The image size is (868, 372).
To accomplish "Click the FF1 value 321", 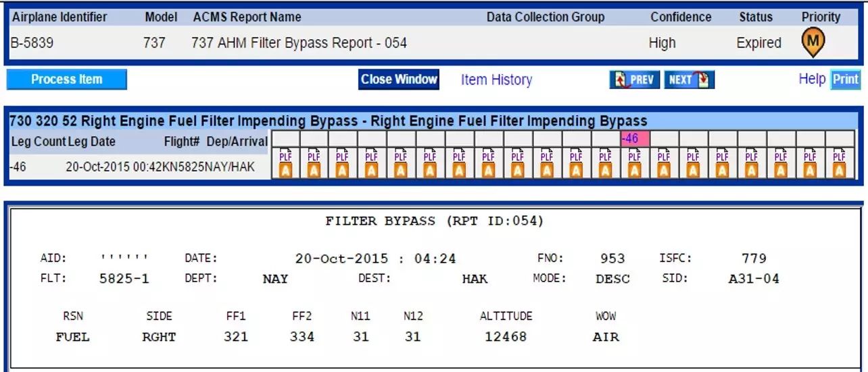I will click(236, 337).
